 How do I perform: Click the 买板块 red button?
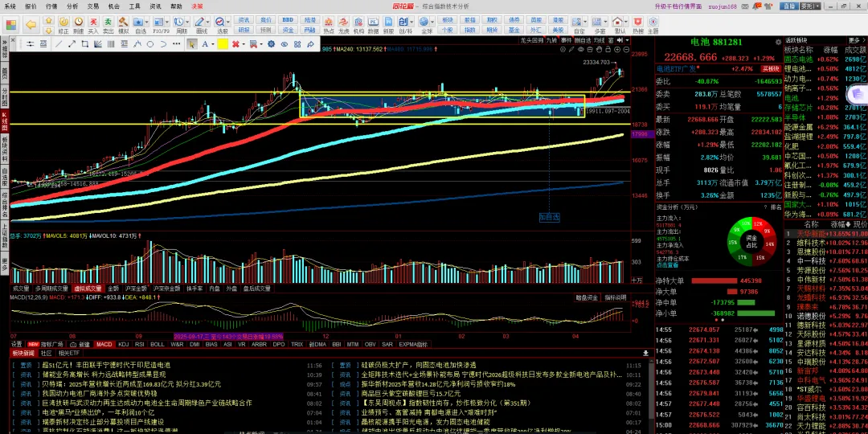pos(770,68)
